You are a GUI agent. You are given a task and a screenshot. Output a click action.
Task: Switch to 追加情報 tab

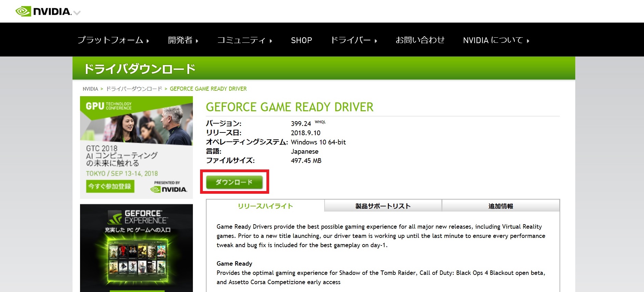point(501,206)
